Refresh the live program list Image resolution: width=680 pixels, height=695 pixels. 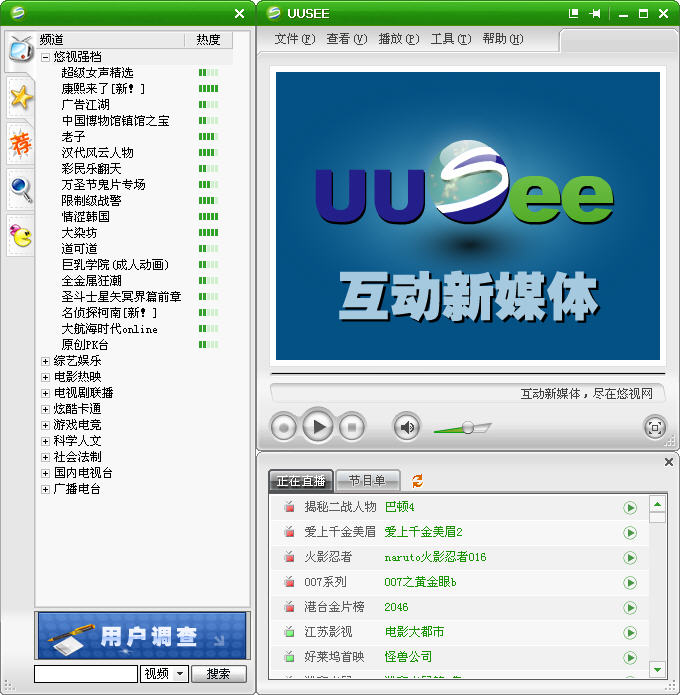coord(417,480)
